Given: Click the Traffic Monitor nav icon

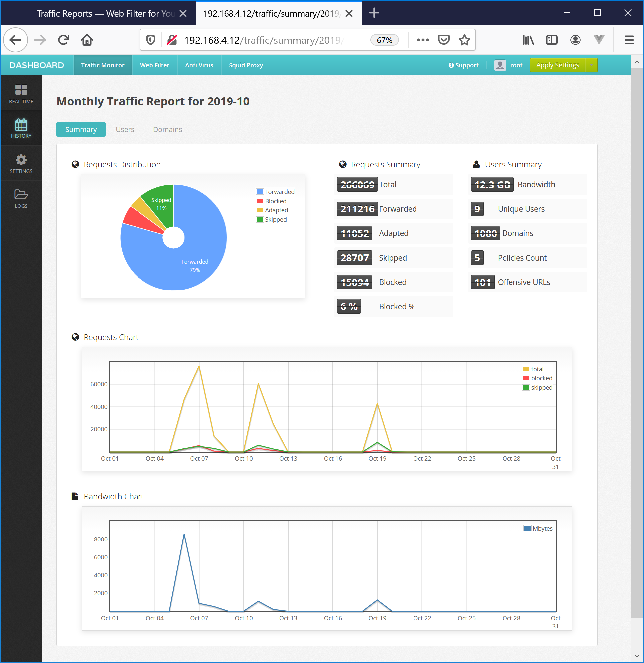Looking at the screenshot, I should (102, 65).
